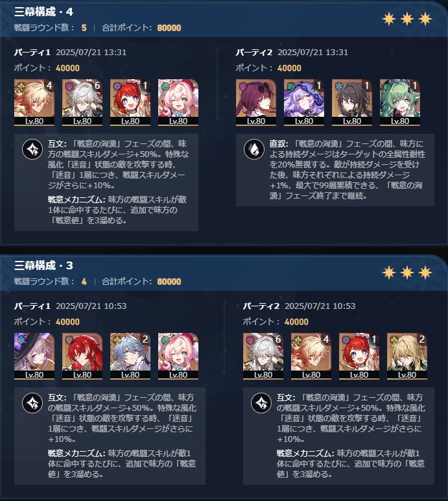448x501 pixels.
Task: Click the three-star rating of 三幕構成・3
Action: [x=407, y=273]
